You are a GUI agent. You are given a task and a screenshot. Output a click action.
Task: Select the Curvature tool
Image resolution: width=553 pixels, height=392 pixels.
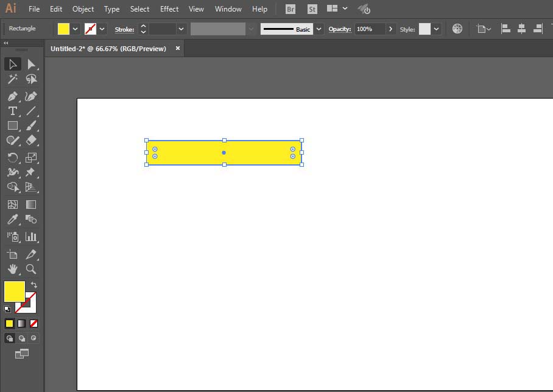pos(31,96)
